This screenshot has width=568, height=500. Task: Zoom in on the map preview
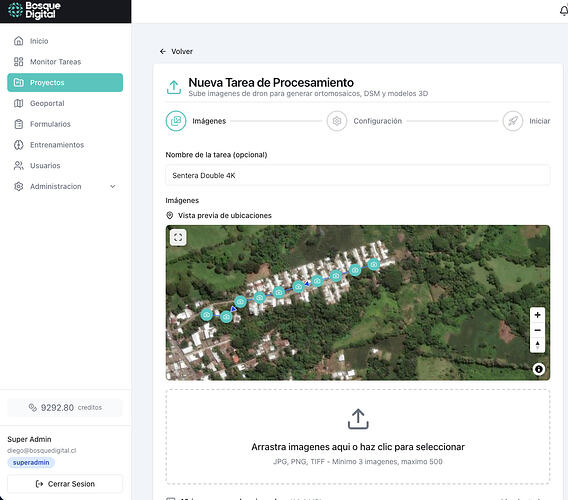[x=538, y=315]
